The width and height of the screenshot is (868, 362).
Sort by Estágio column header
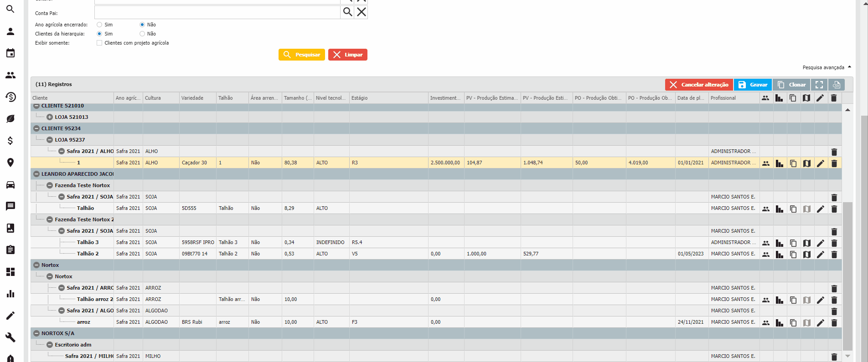point(389,98)
